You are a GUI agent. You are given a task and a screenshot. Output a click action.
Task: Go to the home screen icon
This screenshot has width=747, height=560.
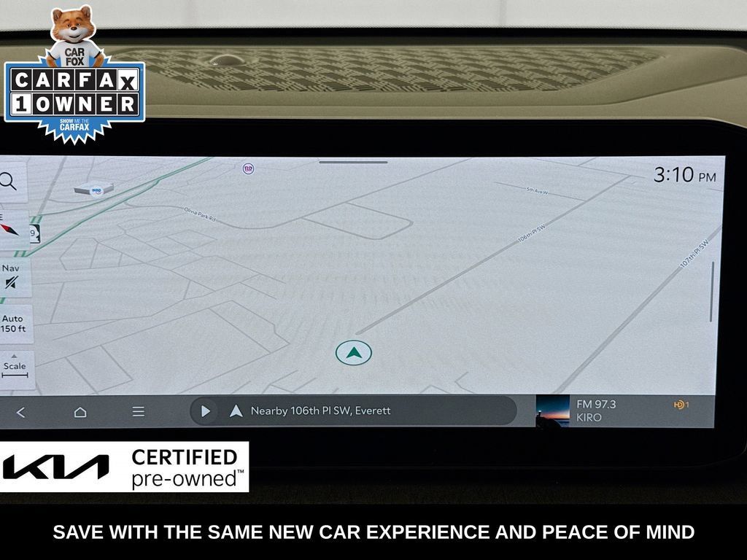point(80,412)
